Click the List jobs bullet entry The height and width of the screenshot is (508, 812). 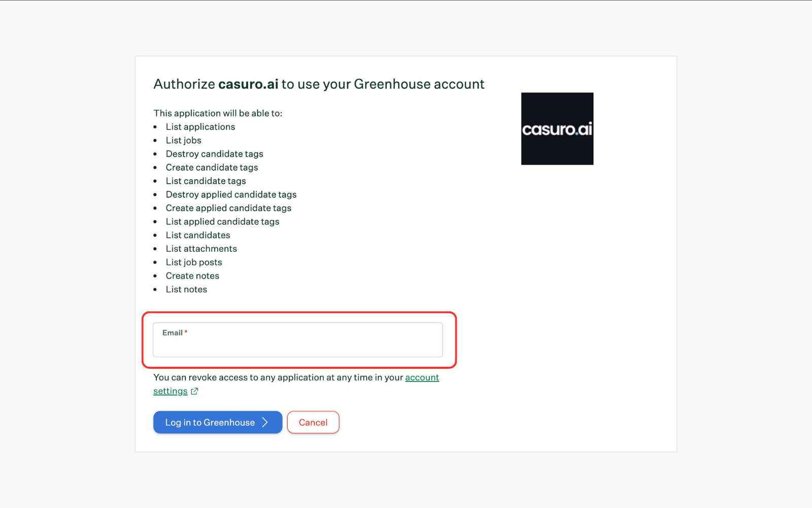point(183,140)
